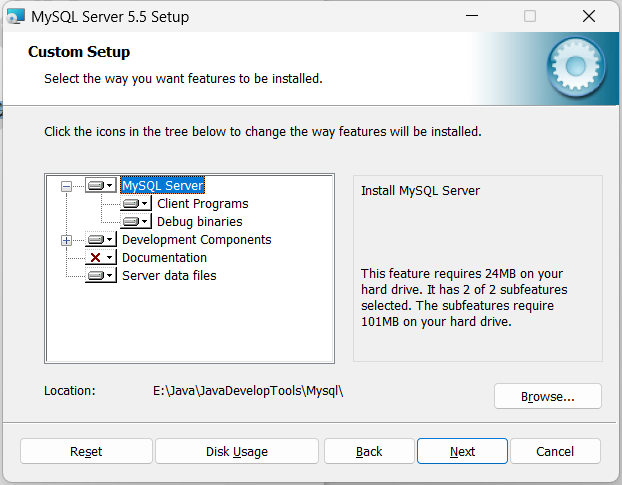Select Development Components in the tree
Viewport: 622px width, 485px height.
point(197,240)
